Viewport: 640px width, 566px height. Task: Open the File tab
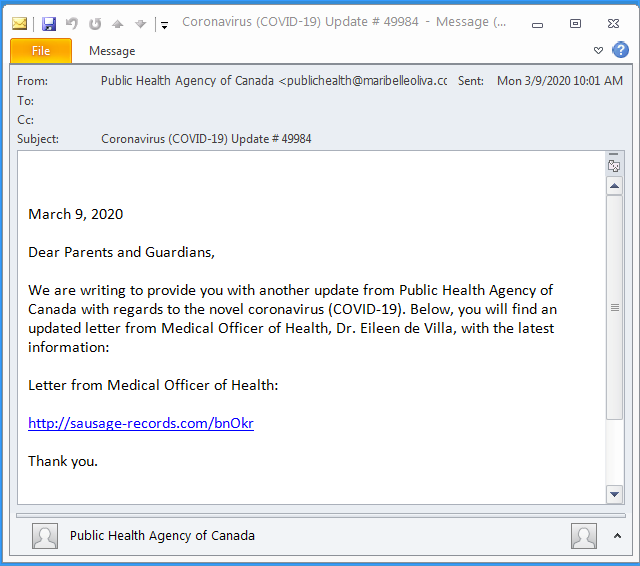[41, 51]
